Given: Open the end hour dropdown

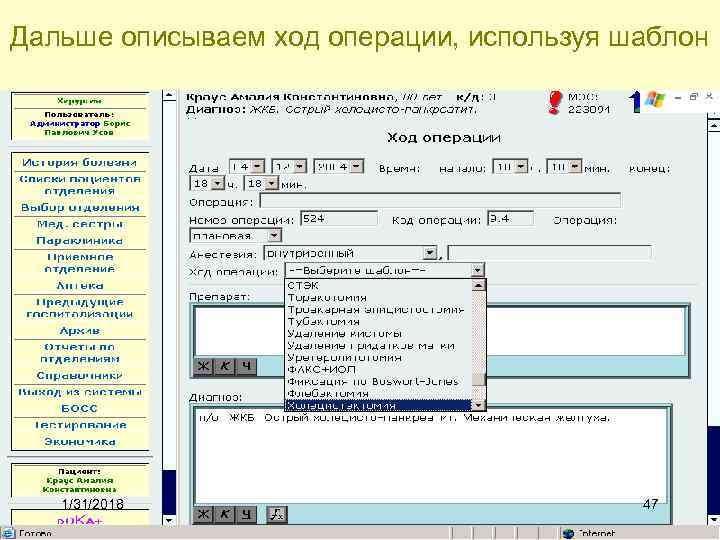Looking at the screenshot, I should [x=218, y=183].
